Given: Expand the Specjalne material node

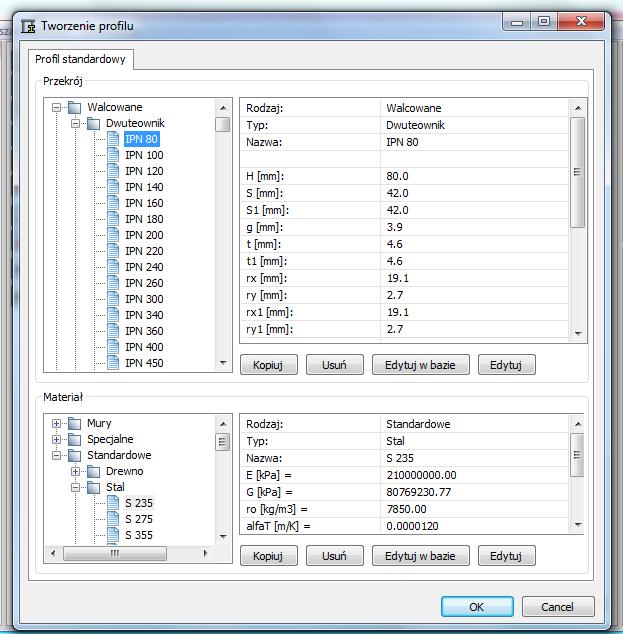Looking at the screenshot, I should click(x=56, y=439).
